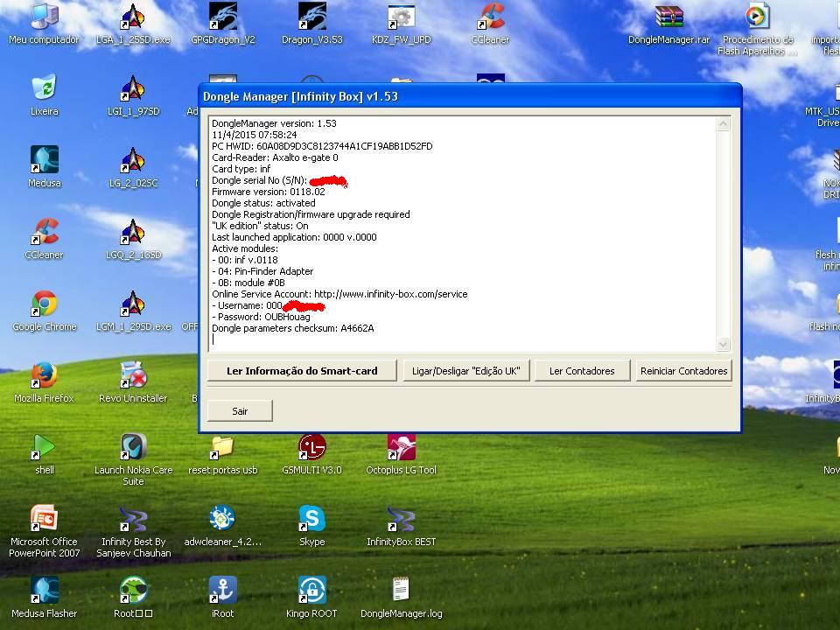
Task: Launch Nokia Care Suite shortcut
Action: [x=133, y=459]
